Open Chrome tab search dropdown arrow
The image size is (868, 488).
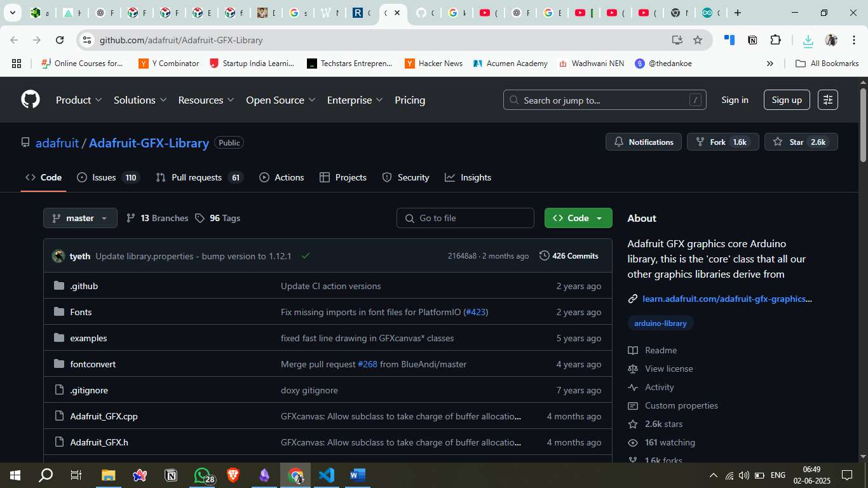12,13
